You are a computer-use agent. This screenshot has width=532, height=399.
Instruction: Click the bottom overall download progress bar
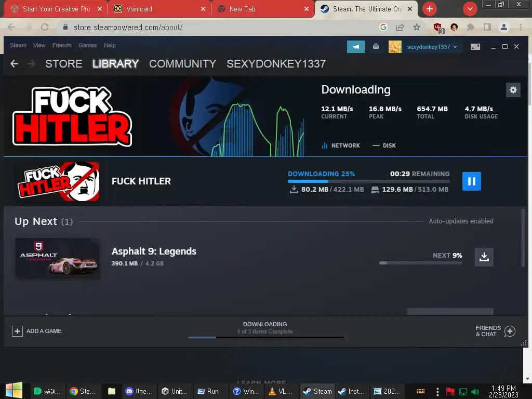pyautogui.click(x=265, y=337)
